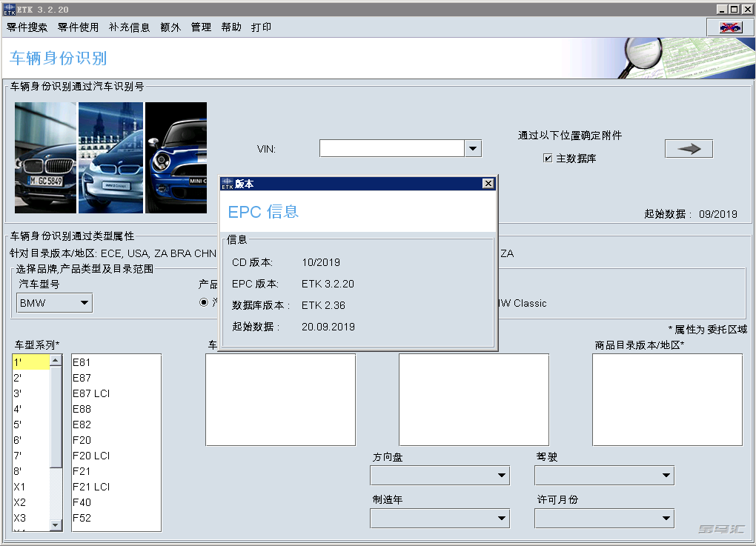The width and height of the screenshot is (756, 546).
Task: Click the arrow button to confirm VIN
Action: coord(689,149)
